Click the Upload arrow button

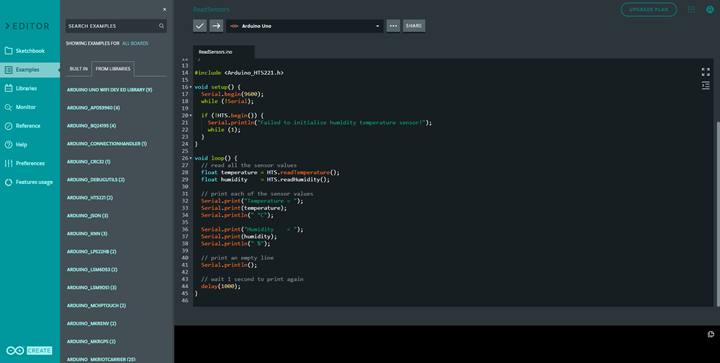[216, 26]
